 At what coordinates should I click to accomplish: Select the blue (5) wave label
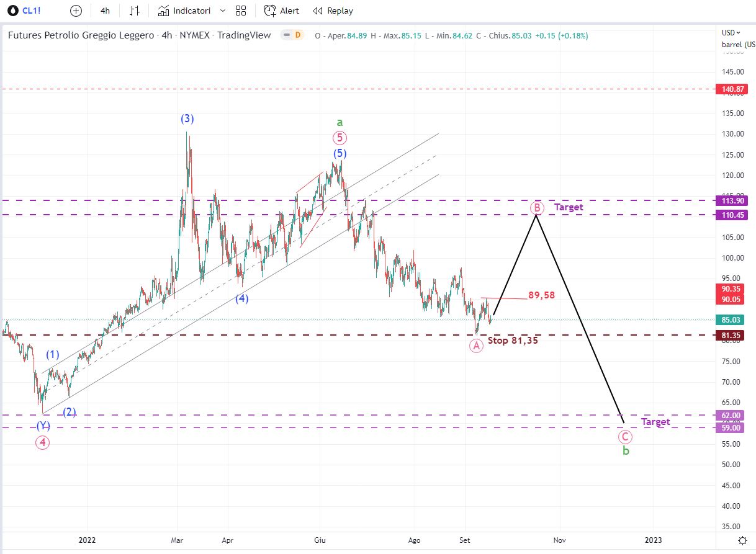click(340, 153)
